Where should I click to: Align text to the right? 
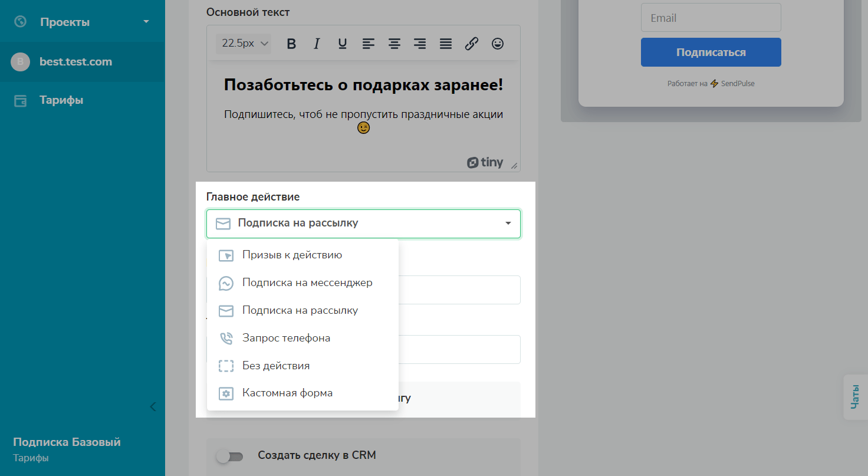pos(420,44)
